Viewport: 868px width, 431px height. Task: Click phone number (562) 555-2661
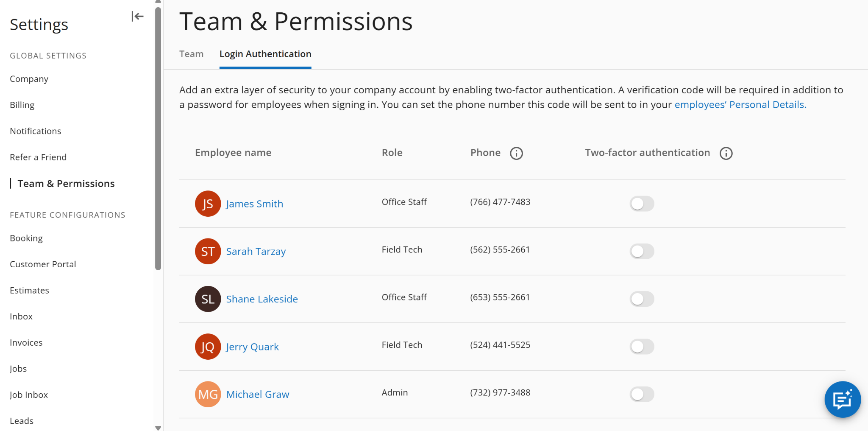tap(500, 249)
